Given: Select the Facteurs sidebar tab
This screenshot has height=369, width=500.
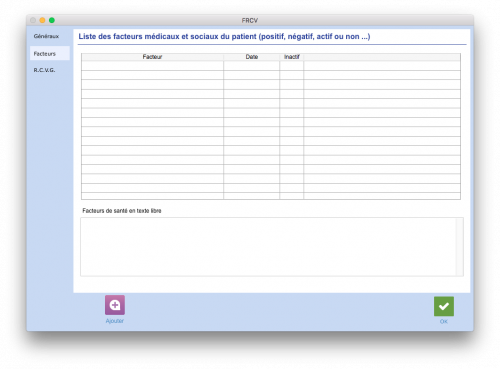Looking at the screenshot, I should (50, 53).
